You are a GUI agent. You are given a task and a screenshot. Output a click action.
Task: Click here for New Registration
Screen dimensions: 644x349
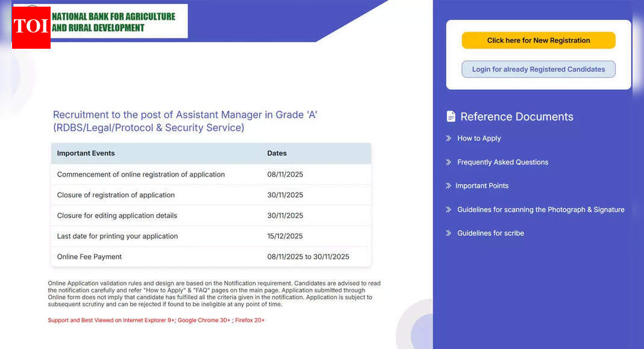538,40
